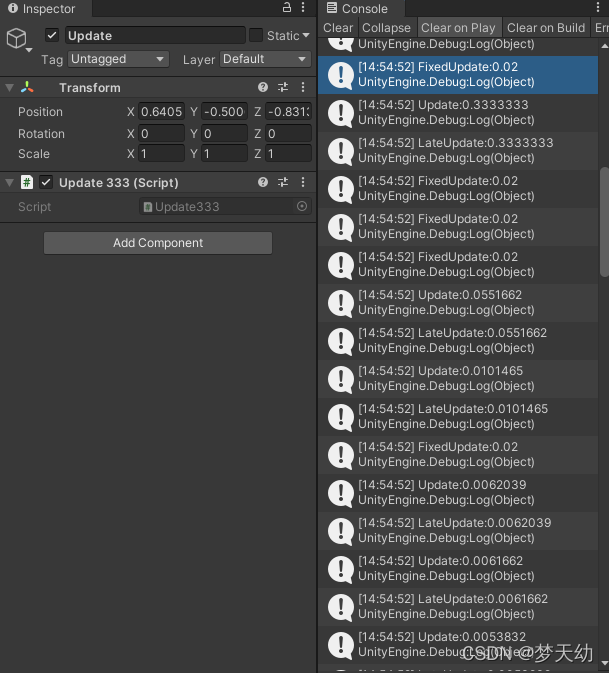Collapse the Update 333 script foldout
Image resolution: width=609 pixels, height=673 pixels.
pos(9,183)
